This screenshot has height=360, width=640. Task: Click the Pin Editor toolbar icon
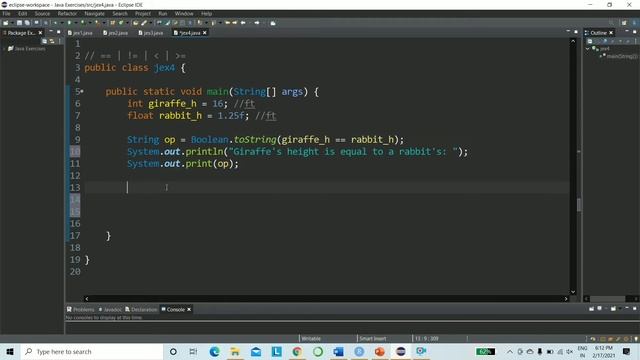click(273, 23)
